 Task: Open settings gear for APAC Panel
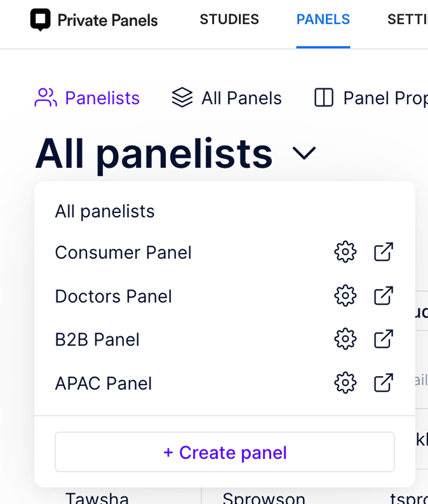click(x=345, y=383)
